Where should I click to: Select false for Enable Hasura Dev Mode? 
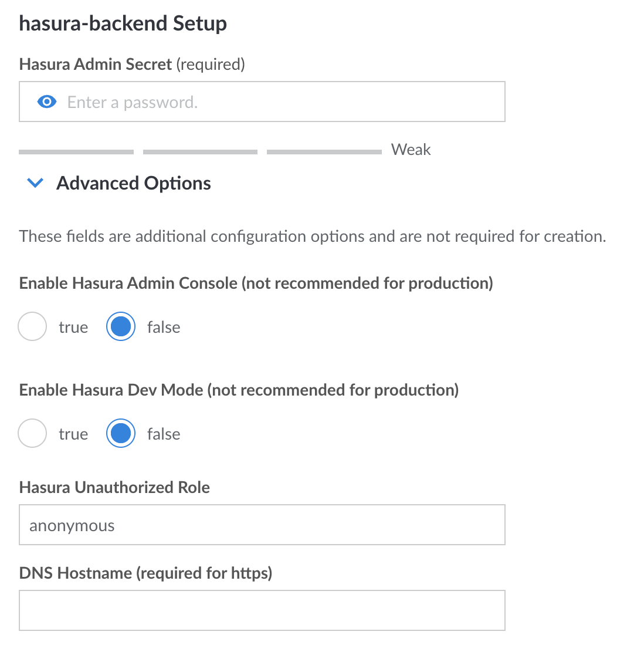121,433
